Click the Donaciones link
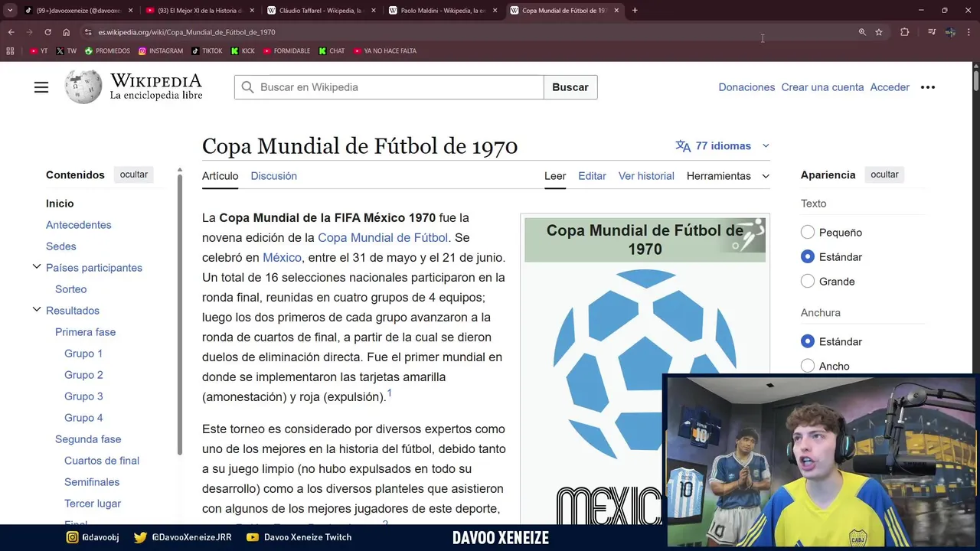980x551 pixels. [x=746, y=87]
